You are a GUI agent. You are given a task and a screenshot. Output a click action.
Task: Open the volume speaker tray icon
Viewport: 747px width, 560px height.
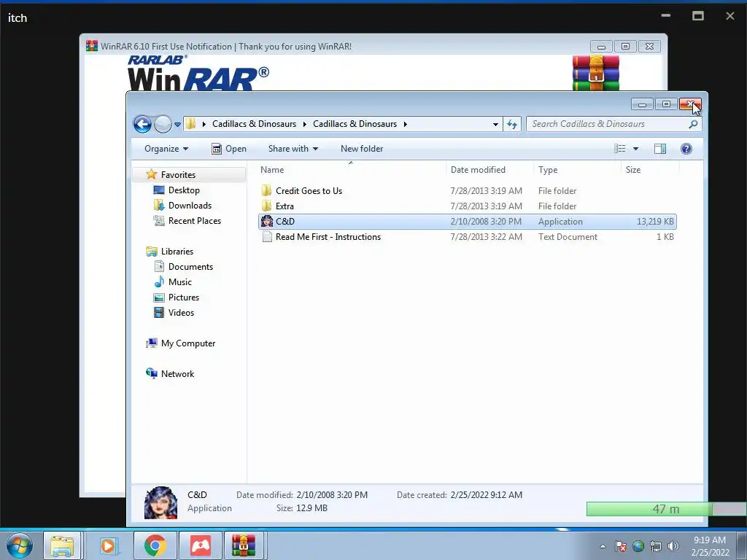[x=673, y=546]
